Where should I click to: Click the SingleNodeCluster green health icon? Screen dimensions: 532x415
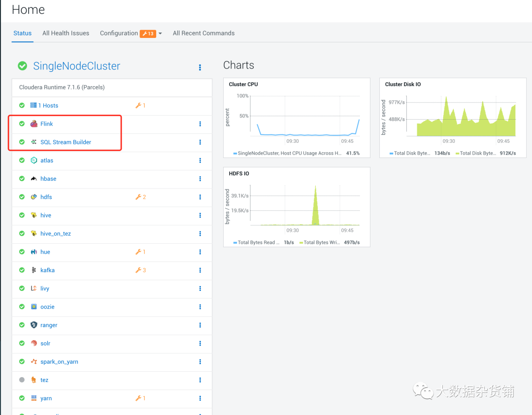click(x=22, y=66)
